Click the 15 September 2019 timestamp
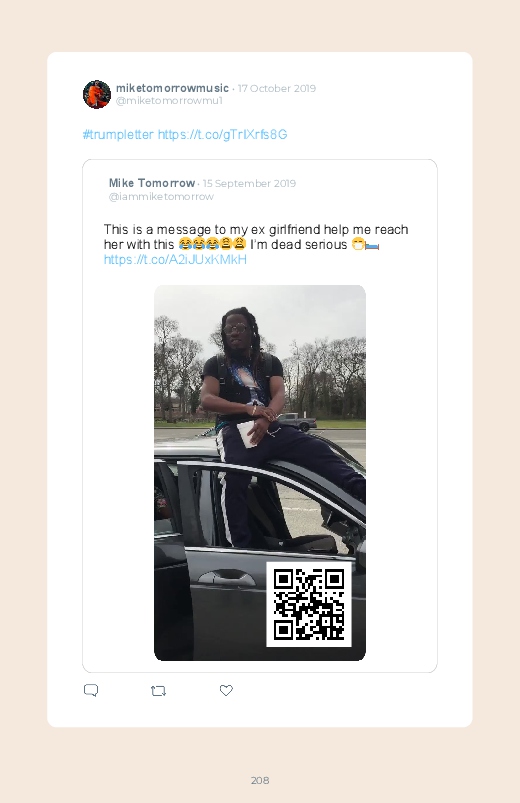The width and height of the screenshot is (520, 803). pos(249,183)
